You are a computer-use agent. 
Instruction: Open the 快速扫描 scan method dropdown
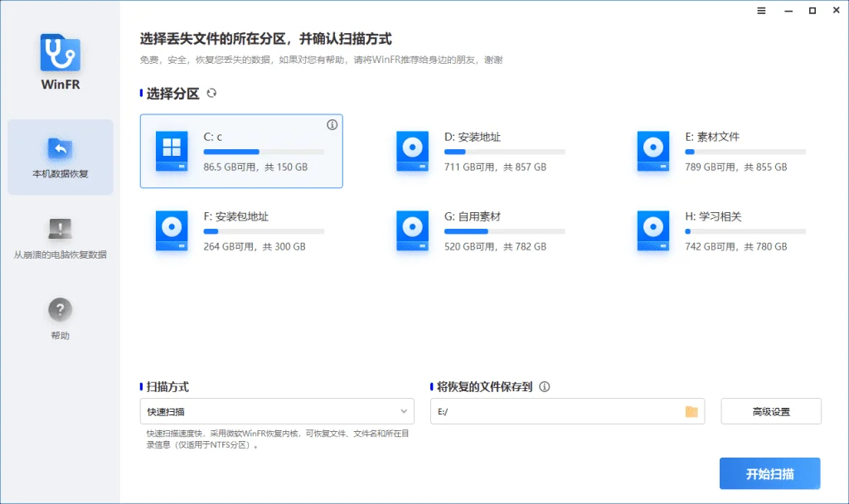pos(276,411)
